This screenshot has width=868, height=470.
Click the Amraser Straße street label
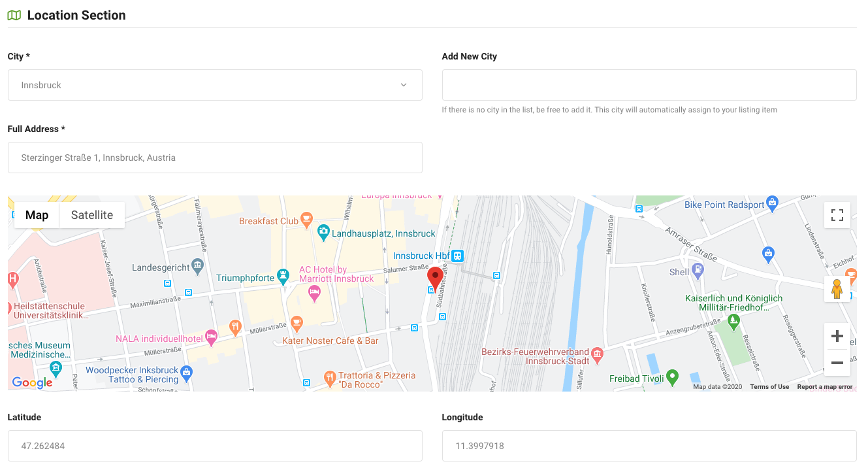pos(691,243)
